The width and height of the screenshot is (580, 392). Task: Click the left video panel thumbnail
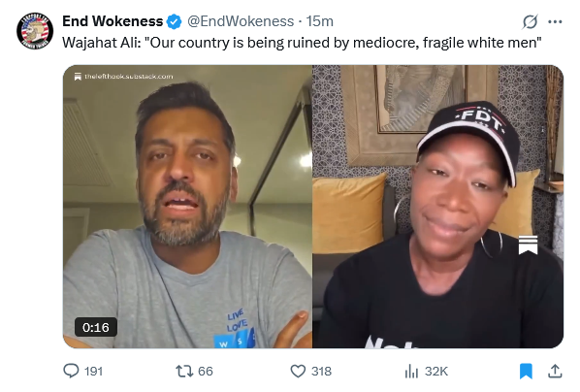[187, 207]
